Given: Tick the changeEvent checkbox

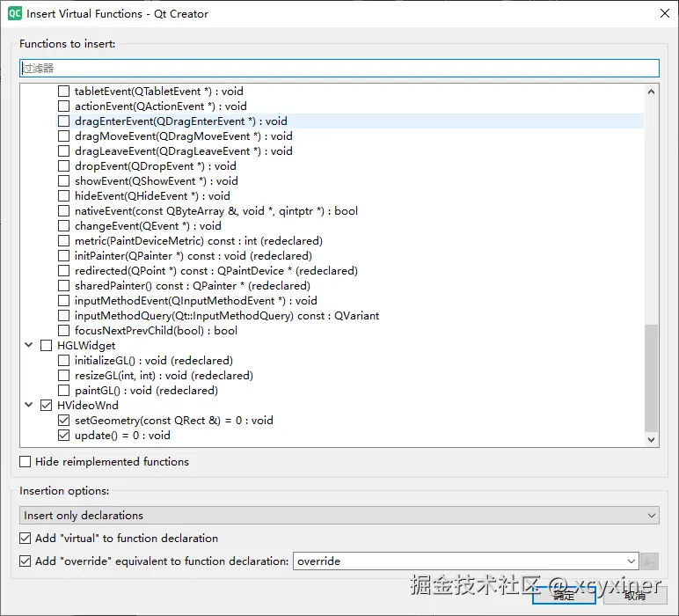Looking at the screenshot, I should click(x=63, y=225).
